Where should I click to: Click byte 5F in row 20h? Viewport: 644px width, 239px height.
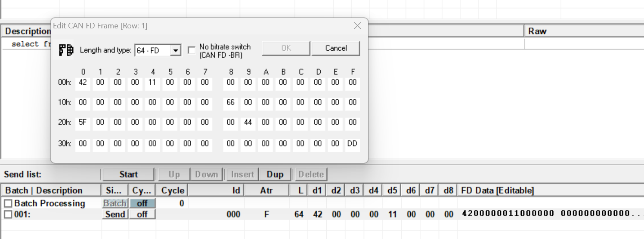[x=83, y=123]
